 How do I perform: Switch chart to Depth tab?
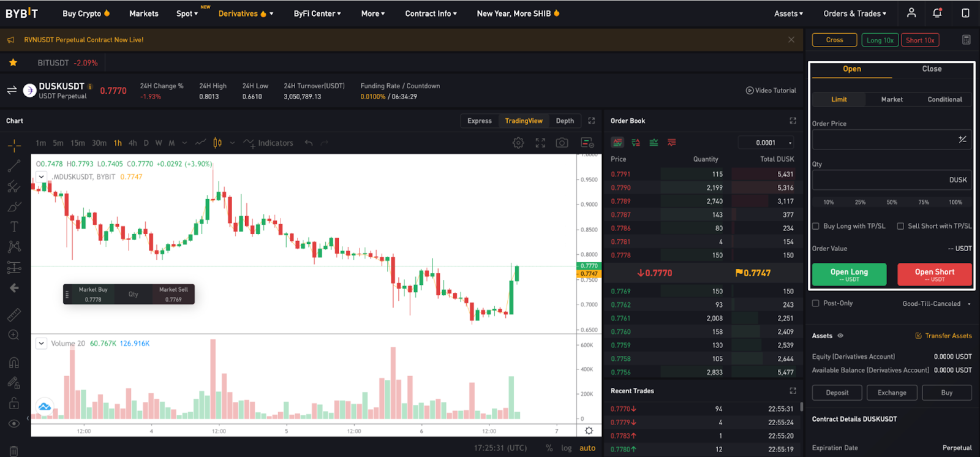click(565, 121)
